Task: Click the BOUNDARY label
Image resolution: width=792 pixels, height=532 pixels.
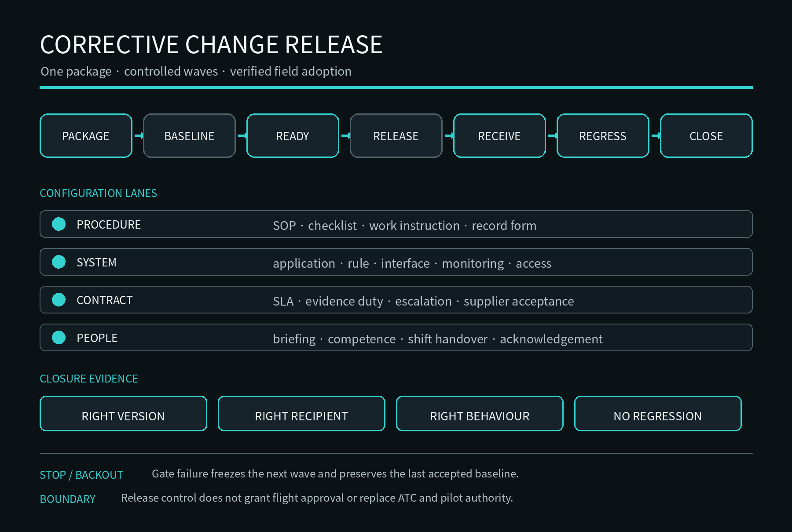Action: tap(67, 499)
